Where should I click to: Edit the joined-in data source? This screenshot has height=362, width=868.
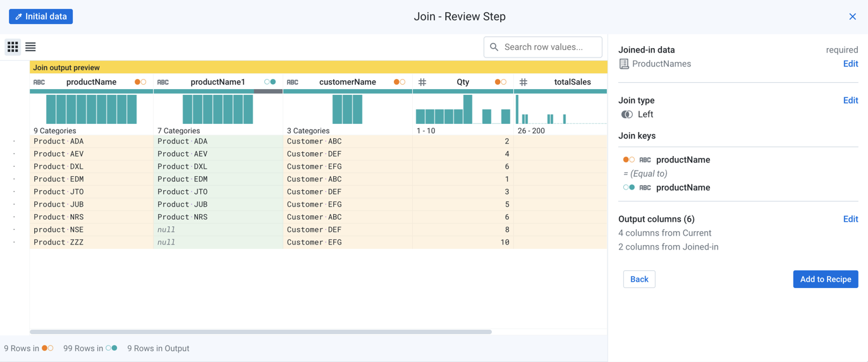click(850, 64)
